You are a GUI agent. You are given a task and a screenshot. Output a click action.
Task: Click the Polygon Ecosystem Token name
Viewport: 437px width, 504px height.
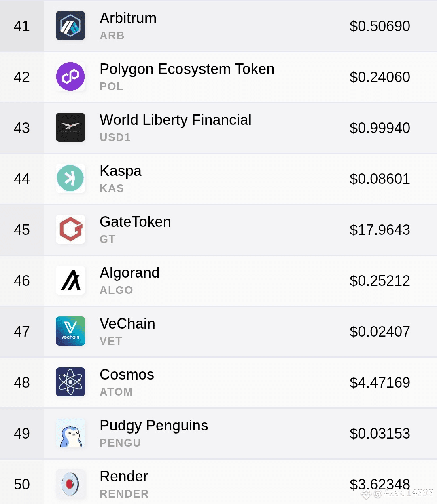[x=187, y=70]
